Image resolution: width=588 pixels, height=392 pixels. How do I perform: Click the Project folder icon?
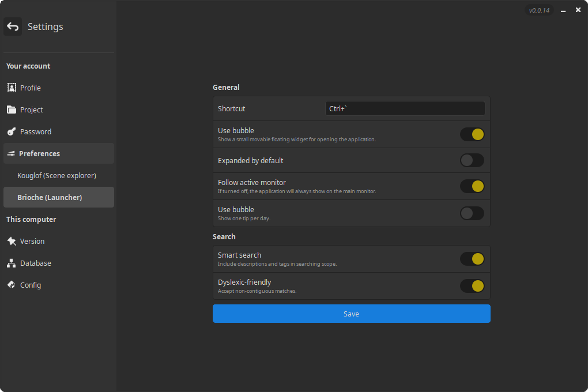pos(12,110)
